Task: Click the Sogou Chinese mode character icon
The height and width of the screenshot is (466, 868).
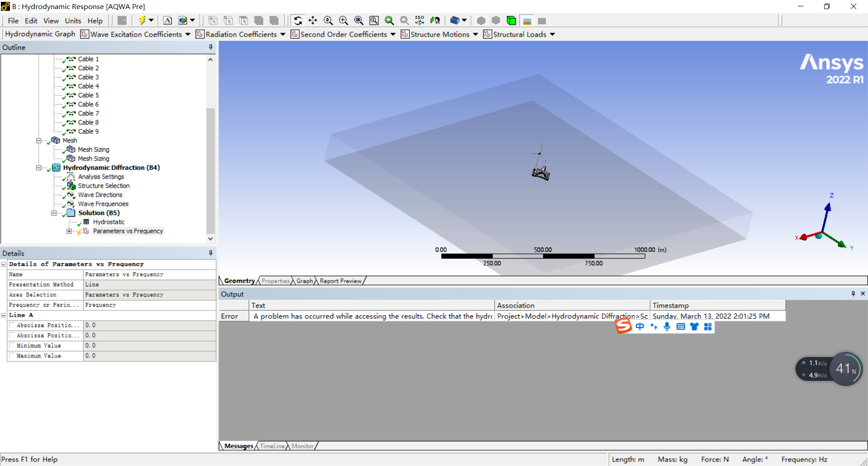Action: [640, 327]
